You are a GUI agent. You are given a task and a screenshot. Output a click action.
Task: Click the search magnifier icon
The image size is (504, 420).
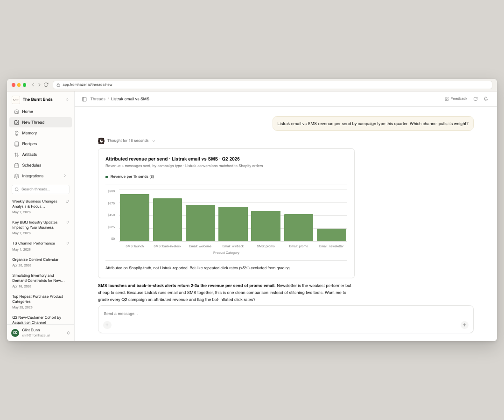click(17, 189)
